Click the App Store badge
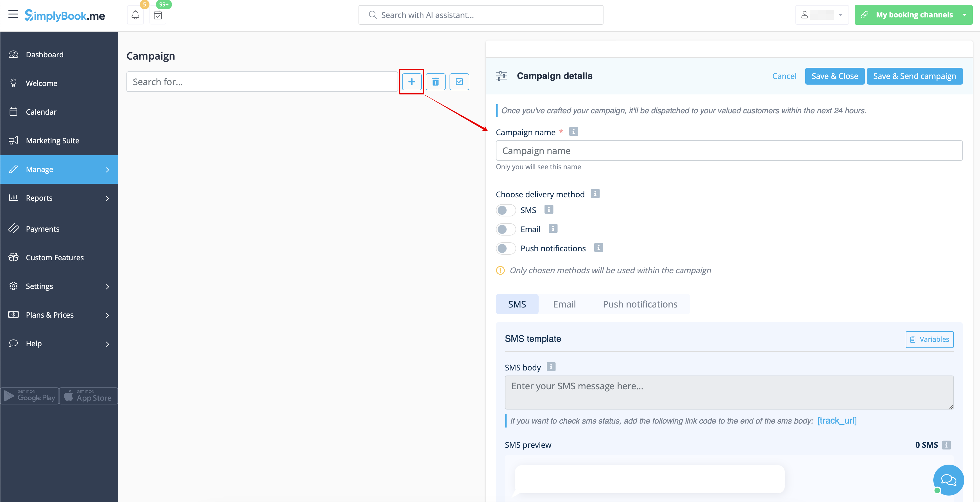Viewport: 980px width, 502px height. coord(88,396)
